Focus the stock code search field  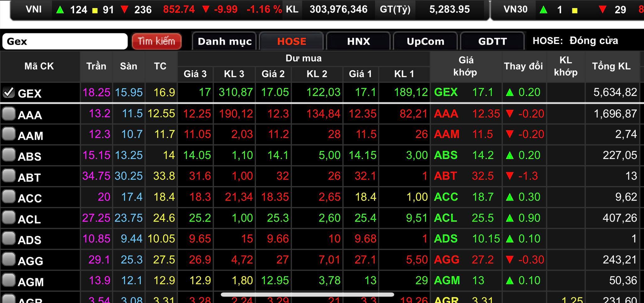tap(65, 41)
